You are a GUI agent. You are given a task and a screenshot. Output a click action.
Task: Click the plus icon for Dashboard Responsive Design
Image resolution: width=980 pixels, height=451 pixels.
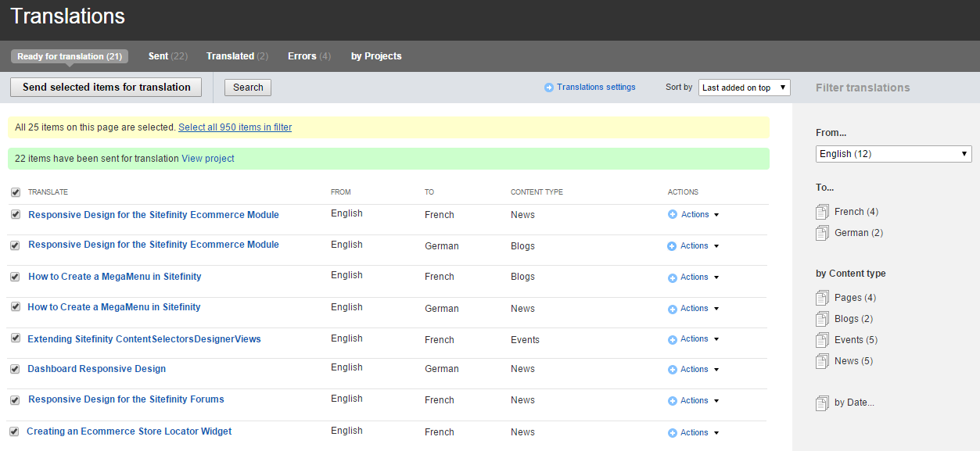[x=672, y=370]
